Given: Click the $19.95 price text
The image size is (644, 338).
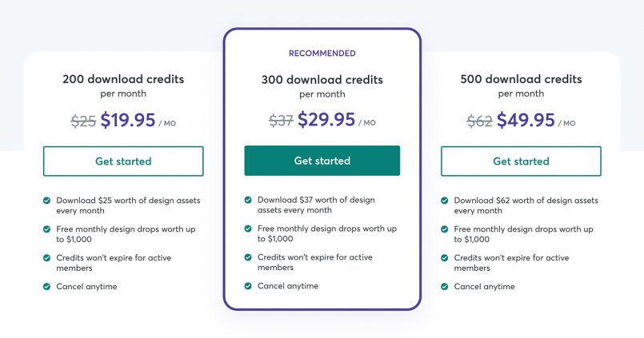Looking at the screenshot, I should coord(128,120).
